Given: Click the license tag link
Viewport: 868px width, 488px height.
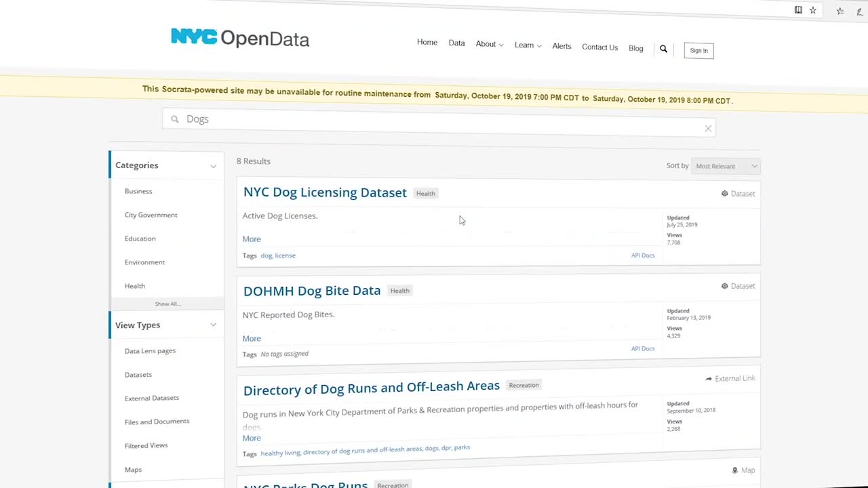Looking at the screenshot, I should [285, 256].
